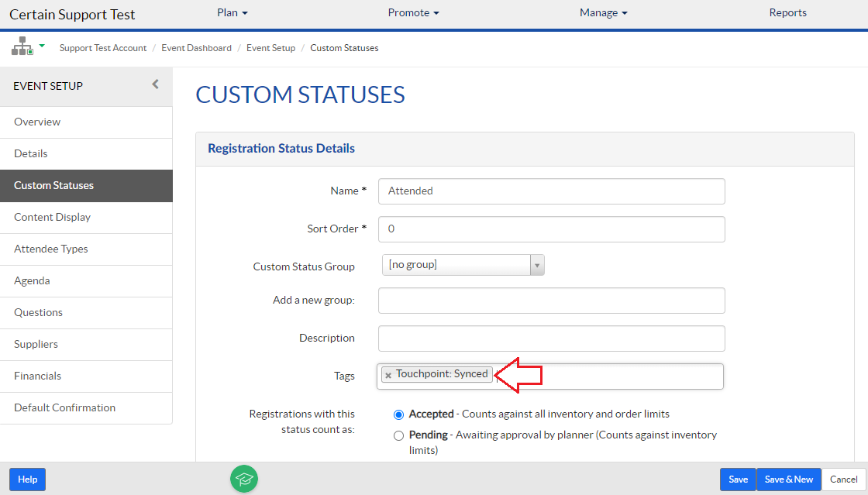Follow Event Setup breadcrumb link
The width and height of the screenshot is (868, 495).
coord(270,48)
